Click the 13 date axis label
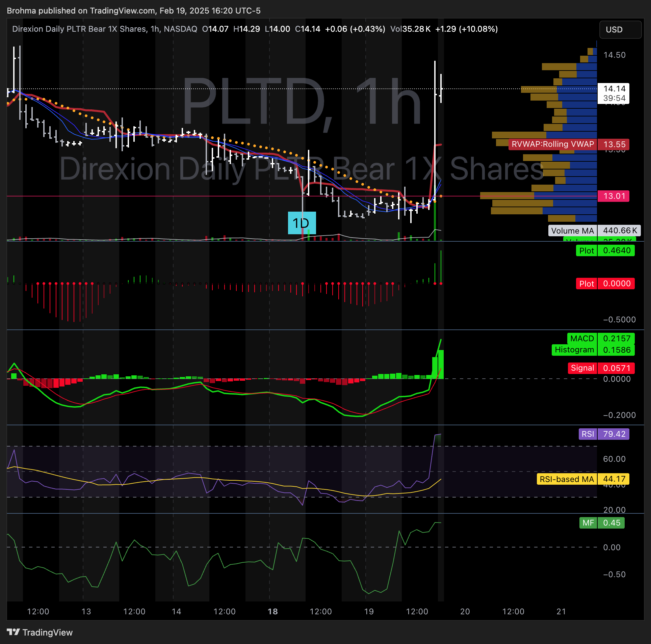Image resolution: width=651 pixels, height=644 pixels. [x=86, y=611]
